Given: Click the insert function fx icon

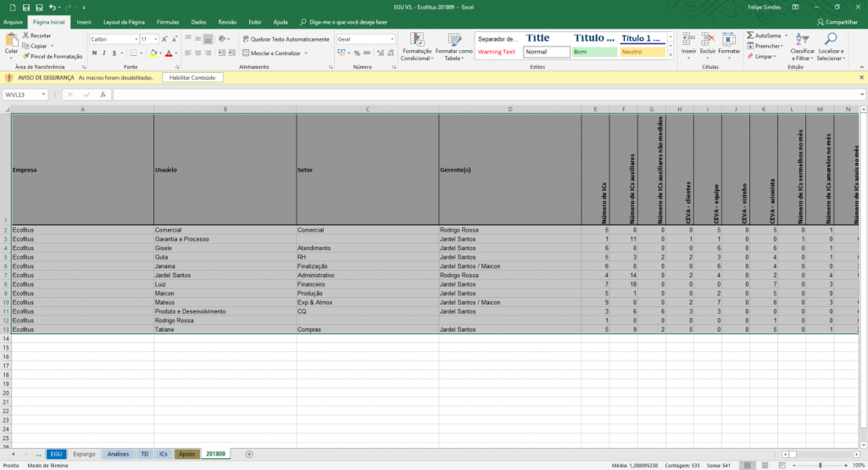Looking at the screenshot, I should pos(103,95).
